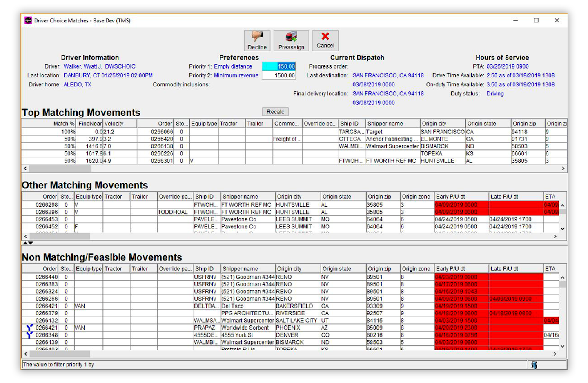Open the PTA date link 03/25/2019 0900
The height and width of the screenshot is (383, 588).
(507, 66)
